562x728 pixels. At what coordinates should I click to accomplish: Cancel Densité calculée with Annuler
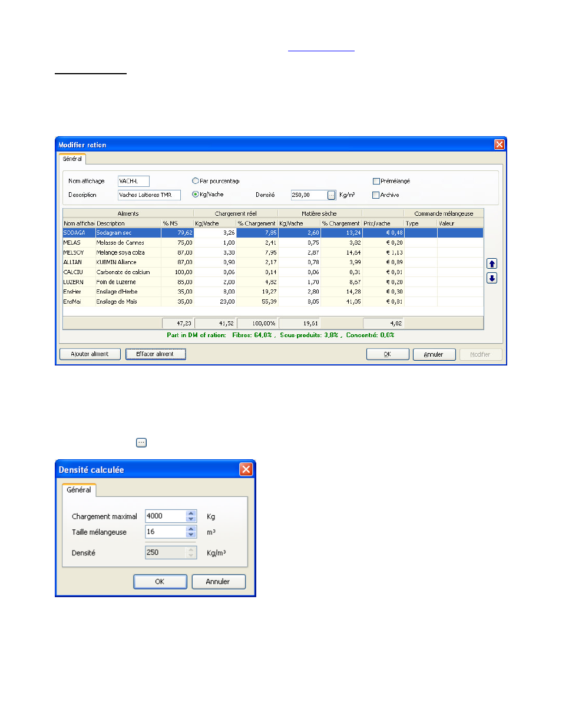[x=219, y=582]
